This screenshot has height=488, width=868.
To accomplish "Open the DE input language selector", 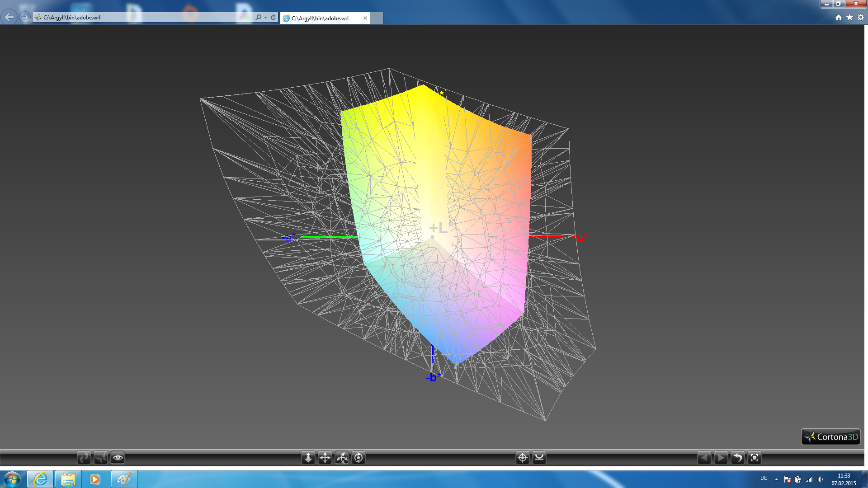I will click(x=764, y=478).
